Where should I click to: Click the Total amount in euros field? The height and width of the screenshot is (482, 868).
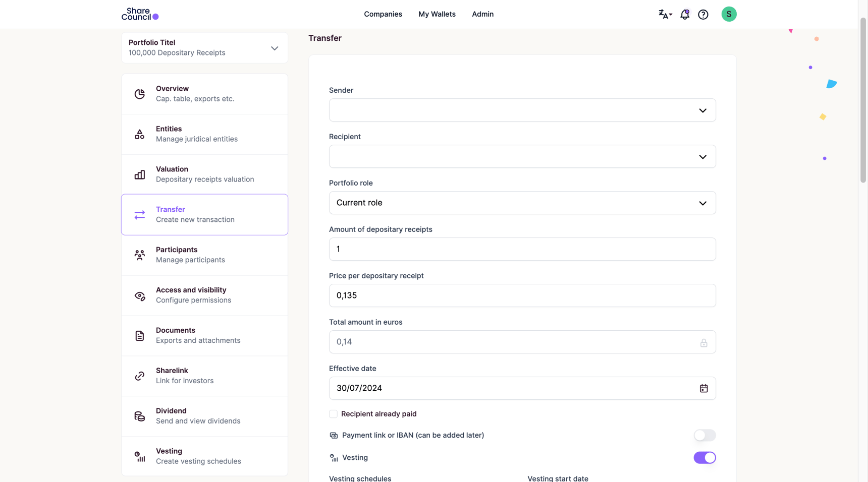pyautogui.click(x=522, y=342)
